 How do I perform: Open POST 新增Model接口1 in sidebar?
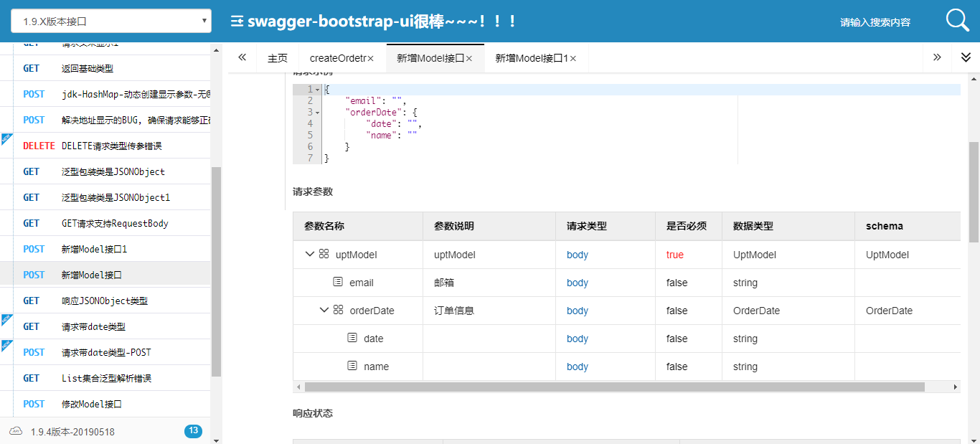point(105,249)
